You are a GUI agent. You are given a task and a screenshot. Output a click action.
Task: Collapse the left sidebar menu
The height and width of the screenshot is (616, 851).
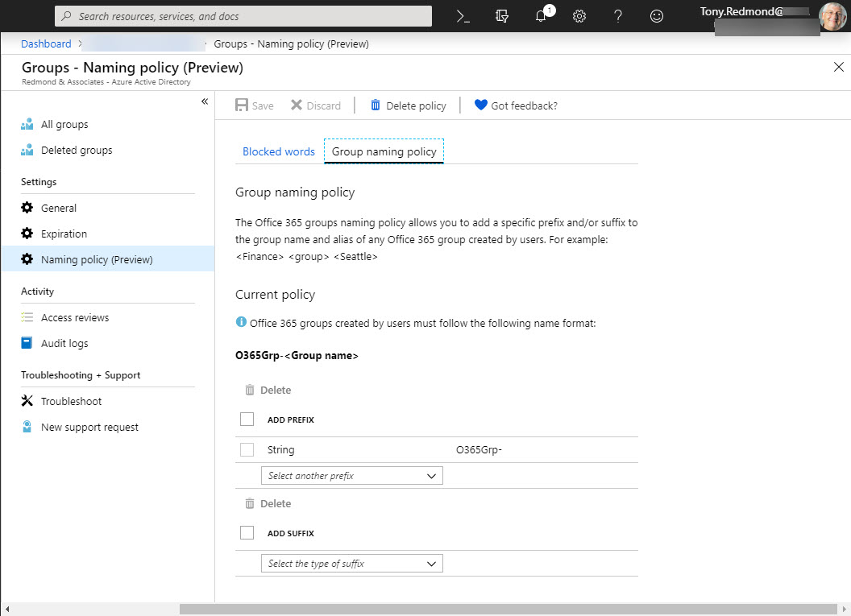click(205, 101)
